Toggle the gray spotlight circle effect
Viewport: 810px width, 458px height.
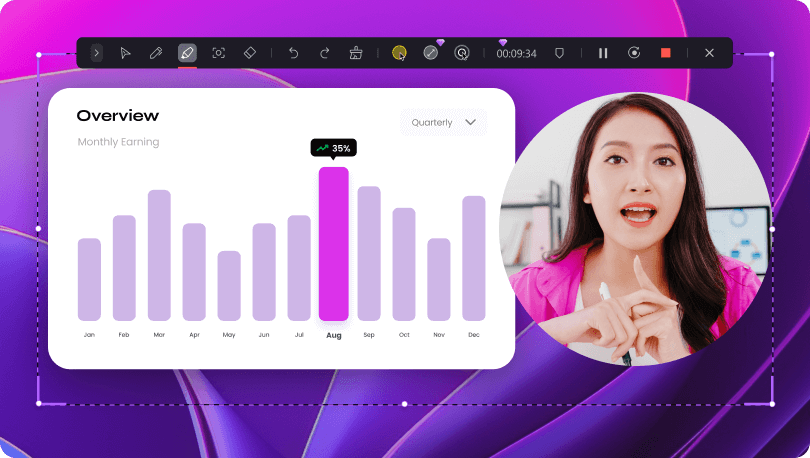click(x=430, y=53)
